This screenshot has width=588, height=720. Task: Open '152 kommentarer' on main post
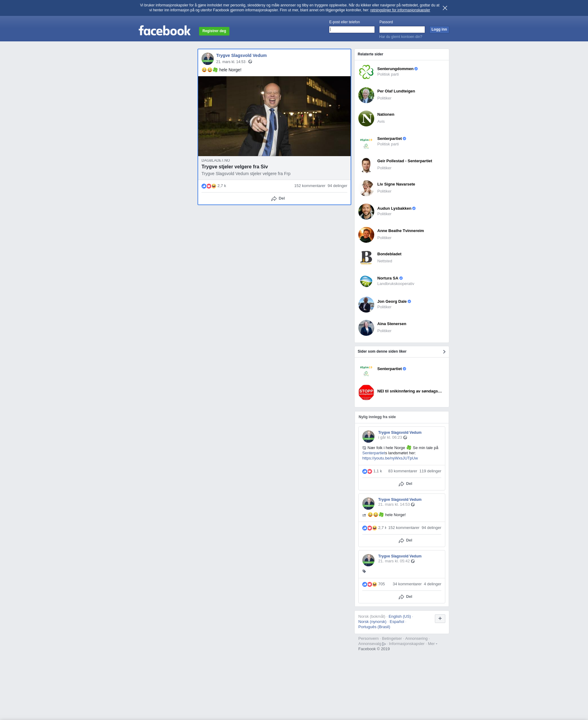310,186
